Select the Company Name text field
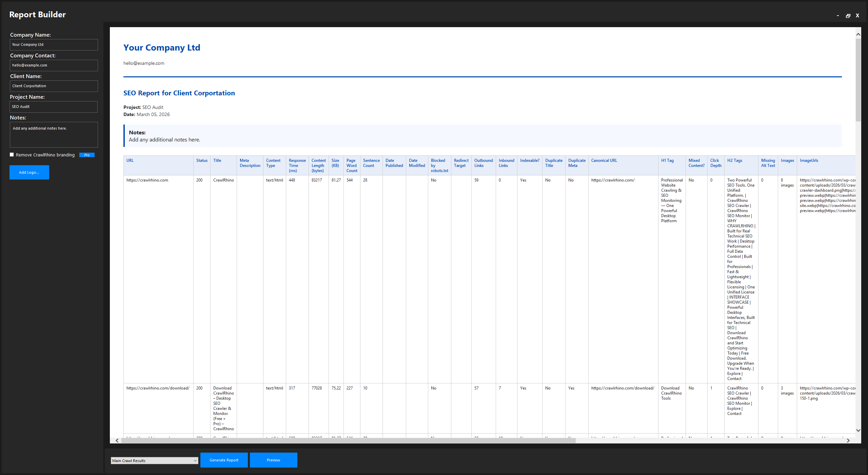This screenshot has height=475, width=868. (54, 44)
